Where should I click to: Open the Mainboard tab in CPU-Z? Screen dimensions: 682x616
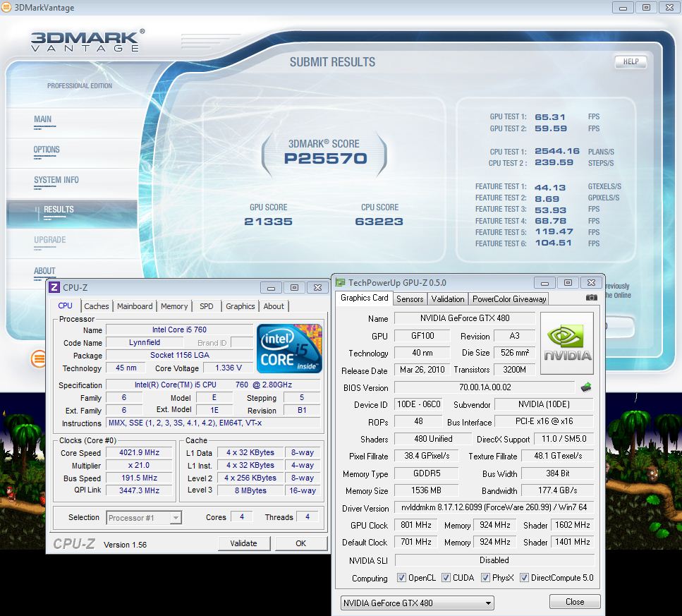135,306
